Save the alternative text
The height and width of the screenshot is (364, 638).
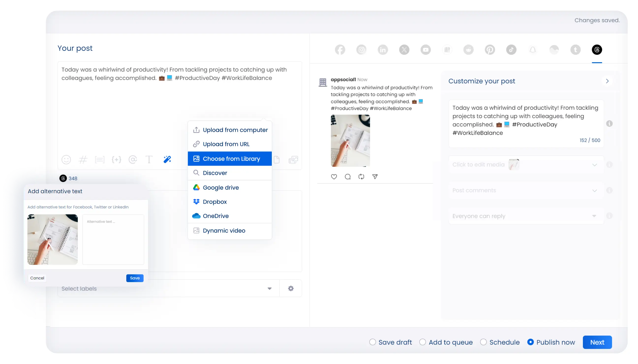pyautogui.click(x=135, y=278)
